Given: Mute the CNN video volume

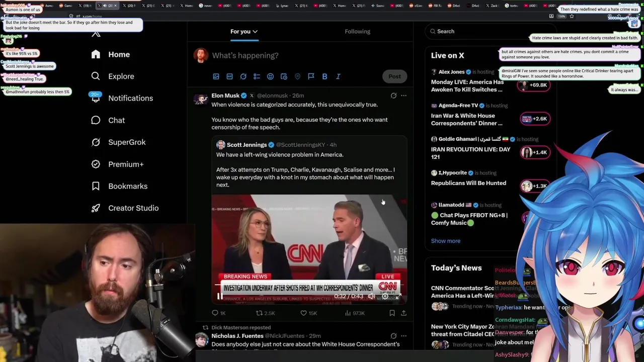Looking at the screenshot, I should (x=371, y=297).
